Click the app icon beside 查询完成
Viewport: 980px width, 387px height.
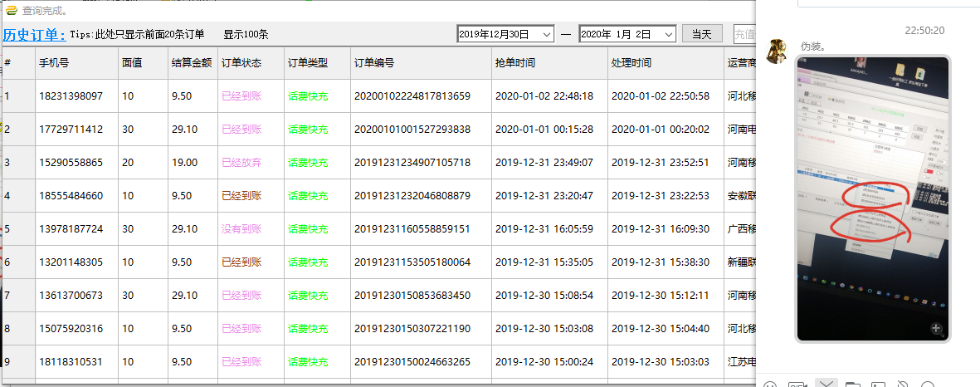tap(11, 10)
